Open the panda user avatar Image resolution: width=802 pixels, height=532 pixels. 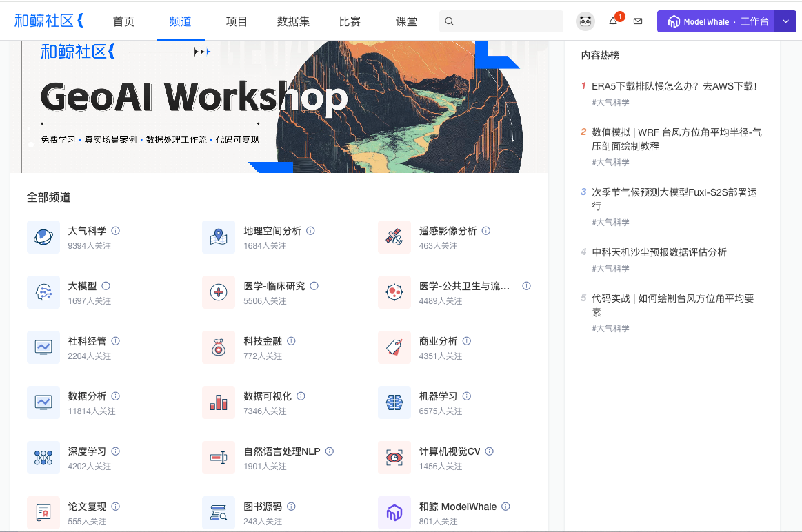click(x=585, y=21)
